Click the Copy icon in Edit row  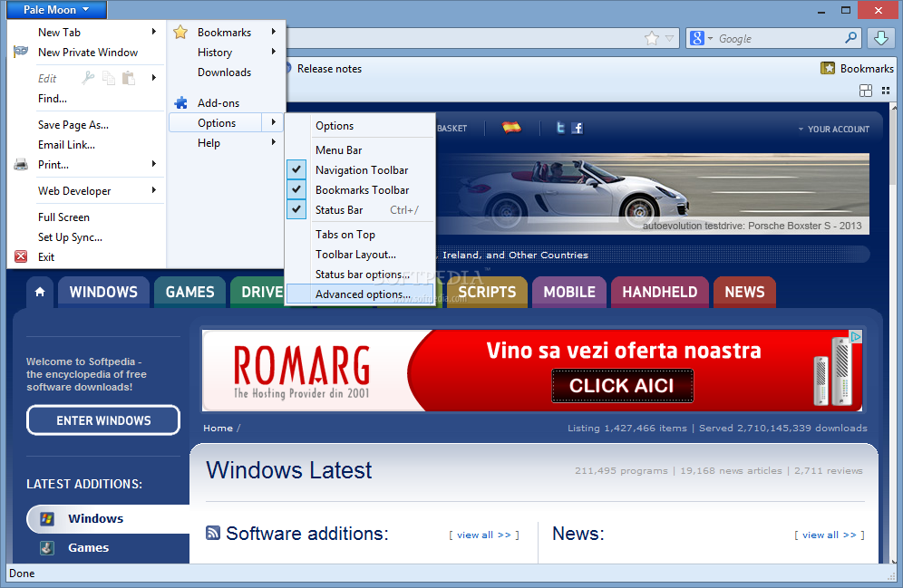pos(108,78)
